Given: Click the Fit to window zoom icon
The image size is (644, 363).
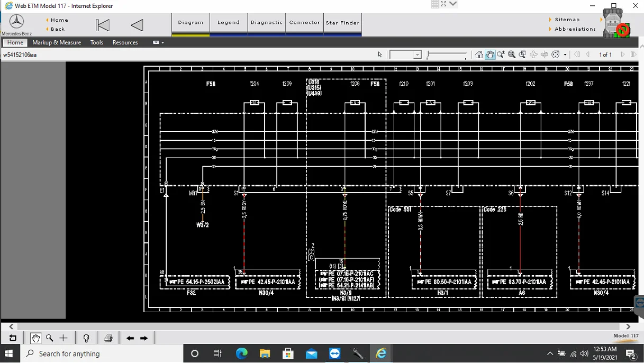Looking at the screenshot, I should coord(512,55).
